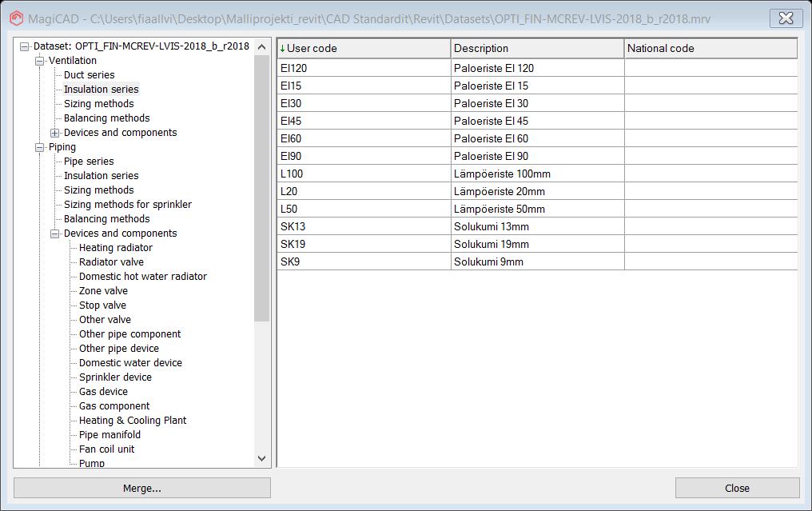Collapse the Ventilation tree branch
This screenshot has width=812, height=511.
[39, 61]
